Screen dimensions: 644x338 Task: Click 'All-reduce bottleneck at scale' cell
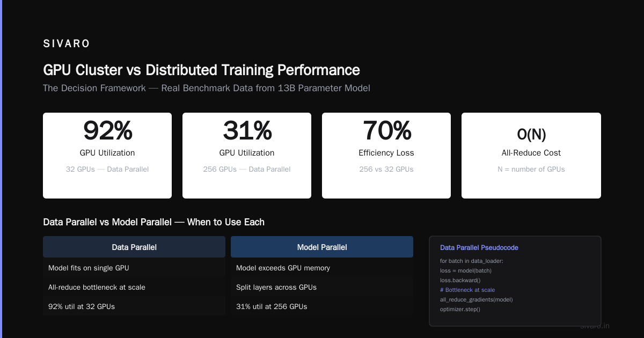coord(134,287)
